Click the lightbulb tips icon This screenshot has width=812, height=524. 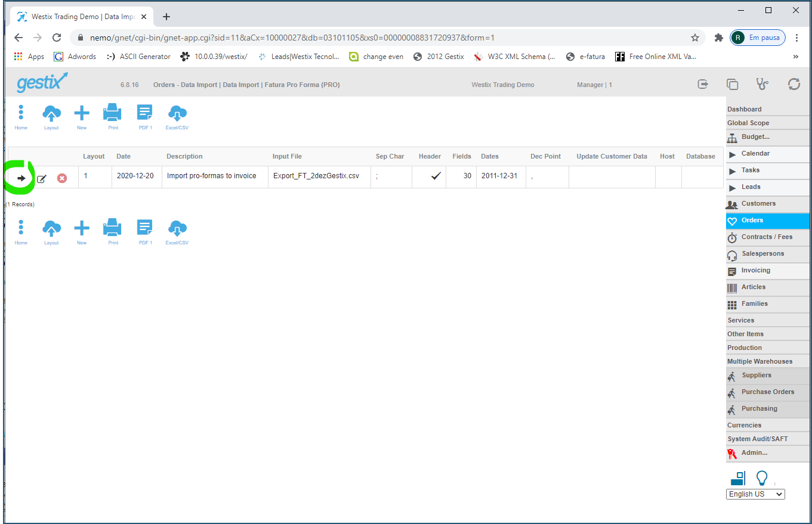761,478
